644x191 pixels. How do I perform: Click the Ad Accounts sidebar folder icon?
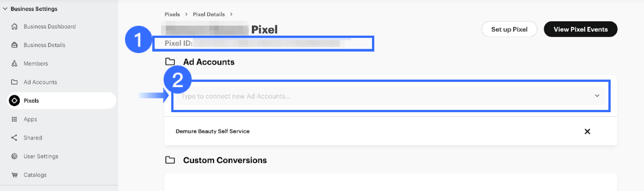[14, 82]
